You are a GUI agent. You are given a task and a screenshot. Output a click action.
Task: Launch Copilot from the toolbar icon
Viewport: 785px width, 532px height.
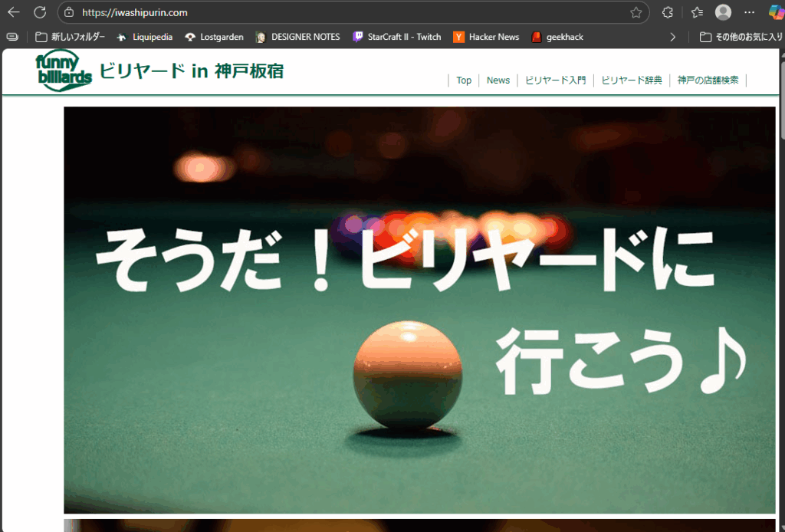point(776,12)
